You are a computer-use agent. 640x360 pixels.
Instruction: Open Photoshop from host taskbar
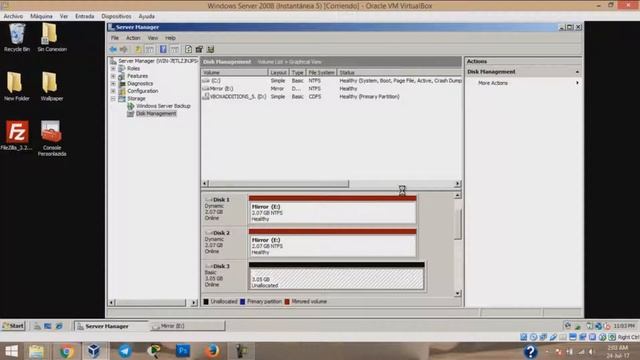(x=183, y=351)
